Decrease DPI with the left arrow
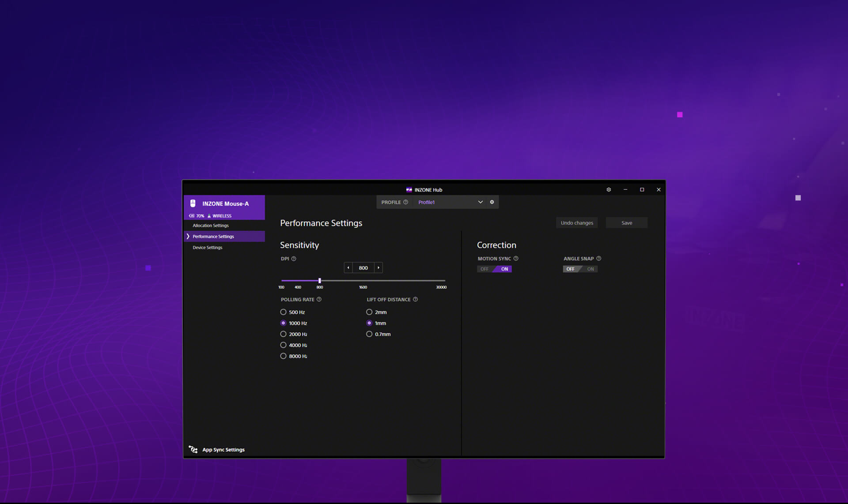 click(348, 267)
